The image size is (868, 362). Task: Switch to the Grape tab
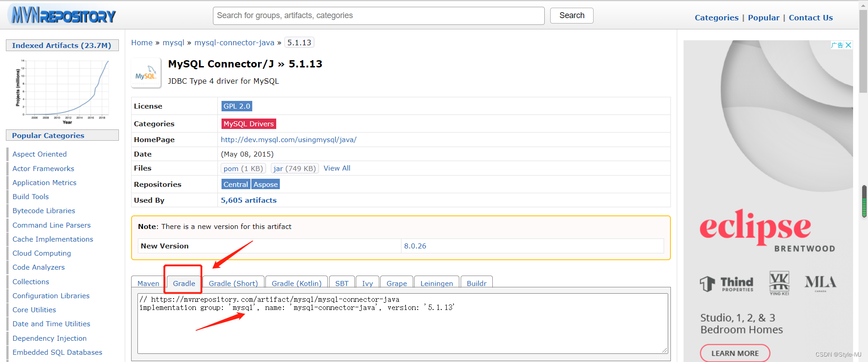(396, 283)
